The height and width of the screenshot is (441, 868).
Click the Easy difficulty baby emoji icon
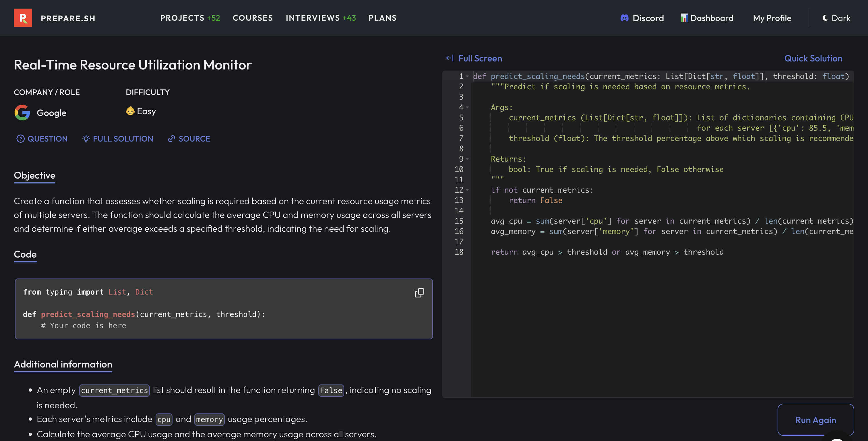coord(130,111)
